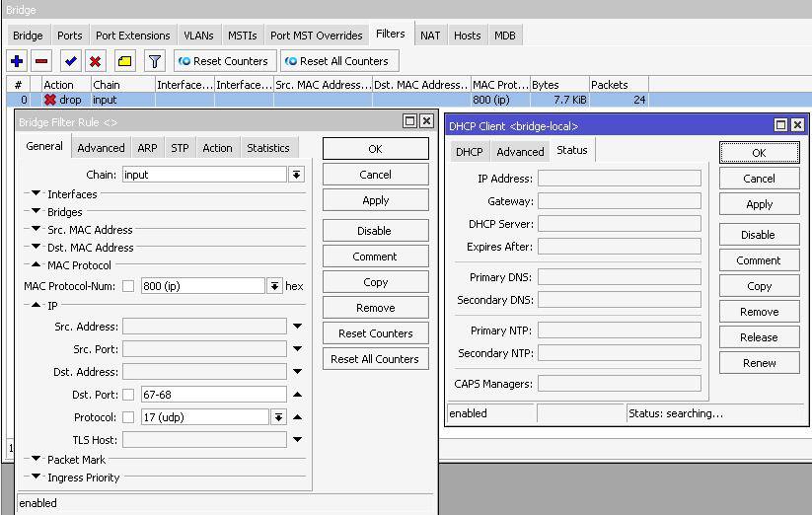The width and height of the screenshot is (812, 515).
Task: Open the filter funnel icon
Action: [154, 61]
